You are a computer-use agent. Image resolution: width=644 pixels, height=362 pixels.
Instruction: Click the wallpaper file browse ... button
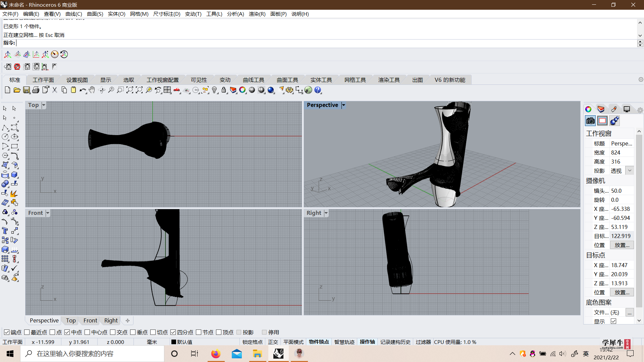click(x=629, y=312)
